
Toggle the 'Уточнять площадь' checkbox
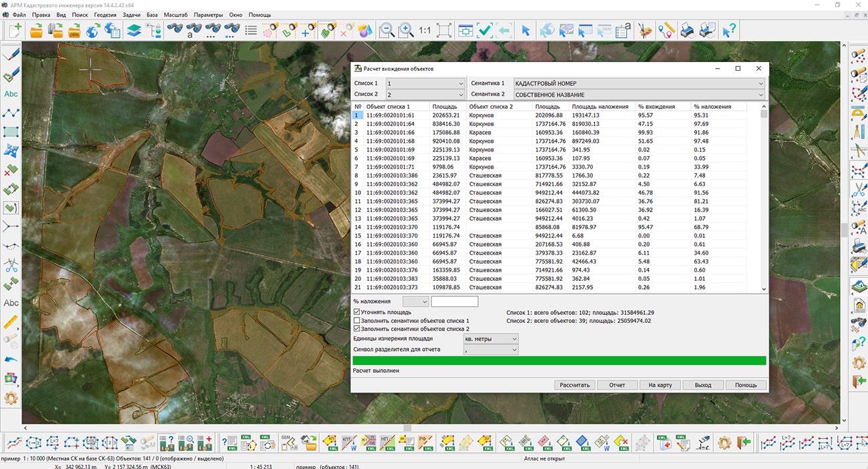[x=357, y=312]
